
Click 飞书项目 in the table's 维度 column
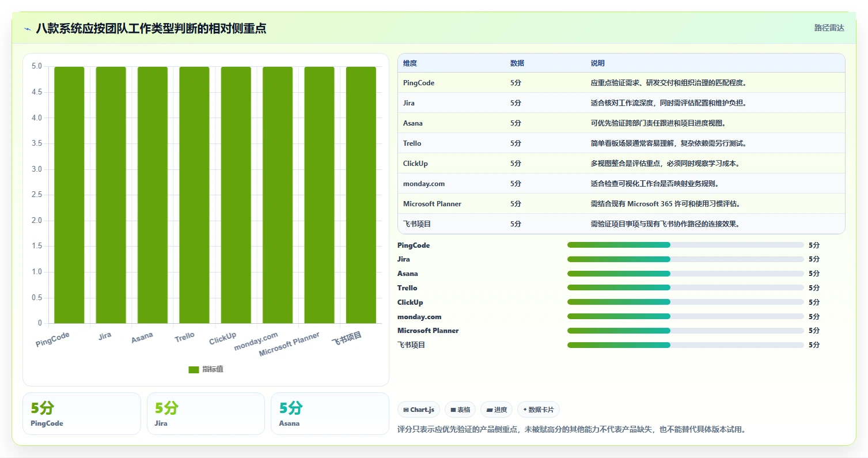point(417,224)
